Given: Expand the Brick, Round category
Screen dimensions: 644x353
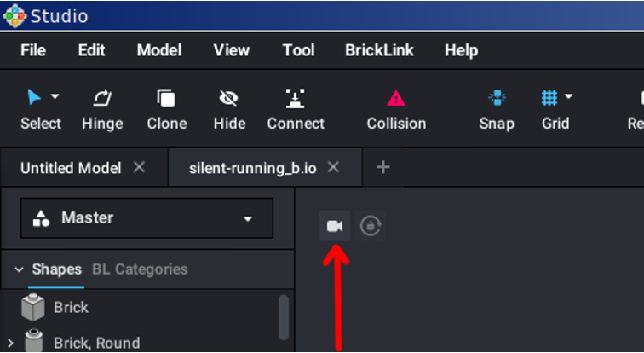Looking at the screenshot, I should [11, 343].
